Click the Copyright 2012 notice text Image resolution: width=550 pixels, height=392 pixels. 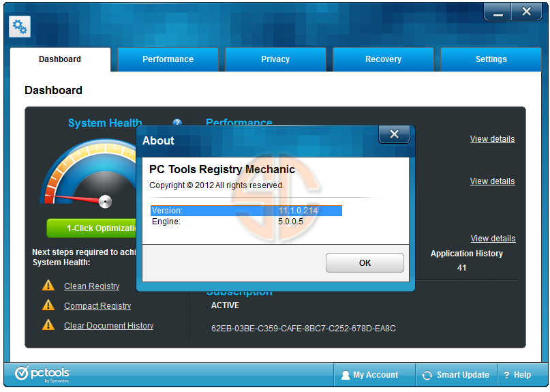pyautogui.click(x=217, y=185)
